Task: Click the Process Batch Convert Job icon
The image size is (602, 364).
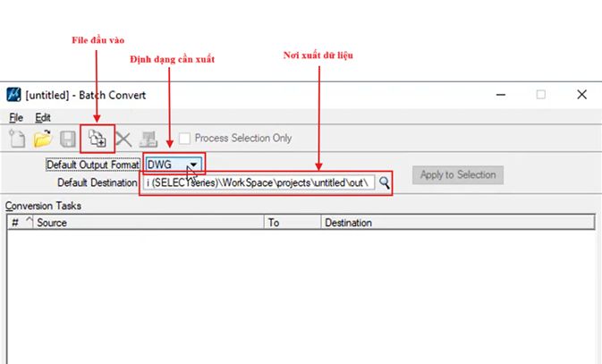Action: (x=148, y=139)
